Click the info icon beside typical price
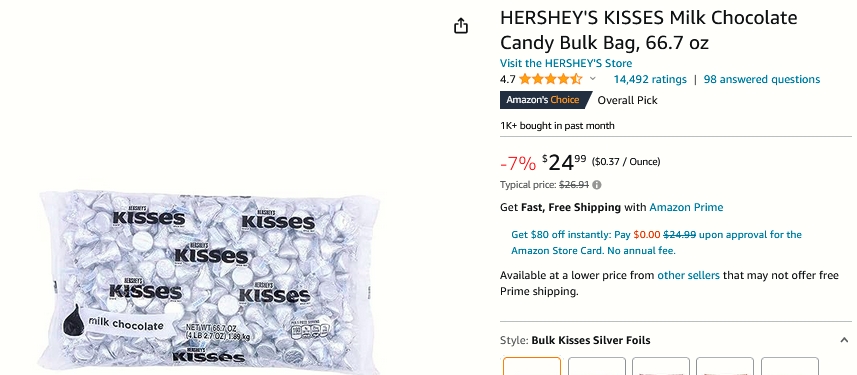 (597, 185)
